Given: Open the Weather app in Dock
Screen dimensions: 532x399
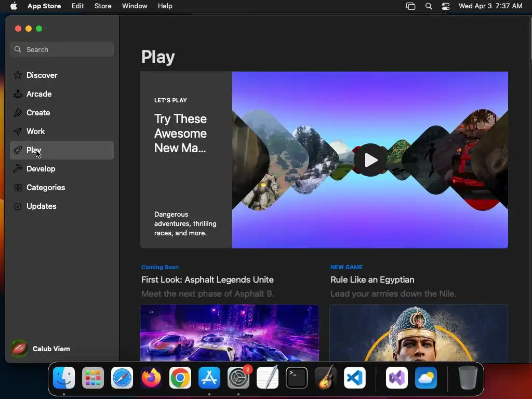Looking at the screenshot, I should [426, 378].
